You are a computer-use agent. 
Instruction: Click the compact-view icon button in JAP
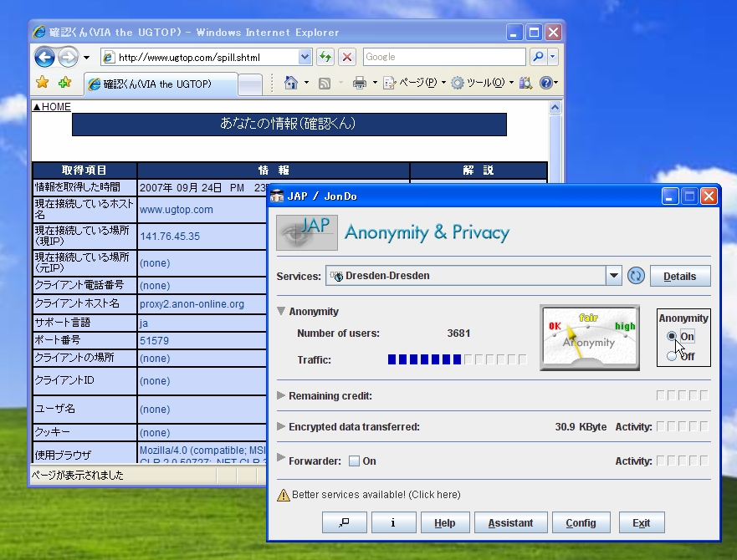pos(344,522)
